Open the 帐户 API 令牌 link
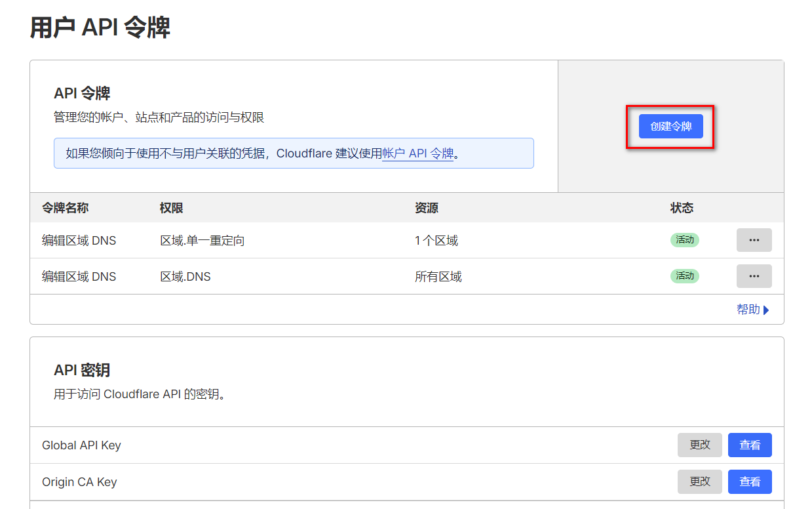This screenshot has width=812, height=509. (x=418, y=153)
